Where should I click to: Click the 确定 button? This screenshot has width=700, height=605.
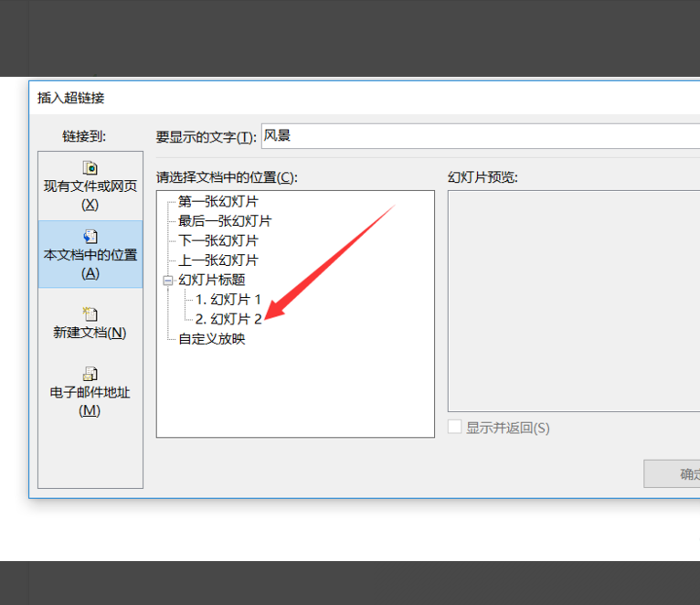point(672,473)
